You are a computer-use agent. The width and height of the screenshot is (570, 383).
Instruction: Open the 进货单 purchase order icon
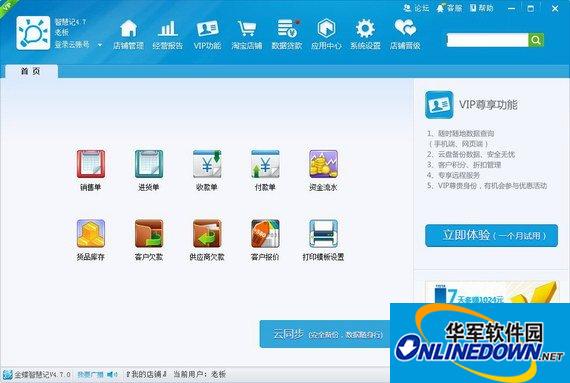click(x=149, y=164)
